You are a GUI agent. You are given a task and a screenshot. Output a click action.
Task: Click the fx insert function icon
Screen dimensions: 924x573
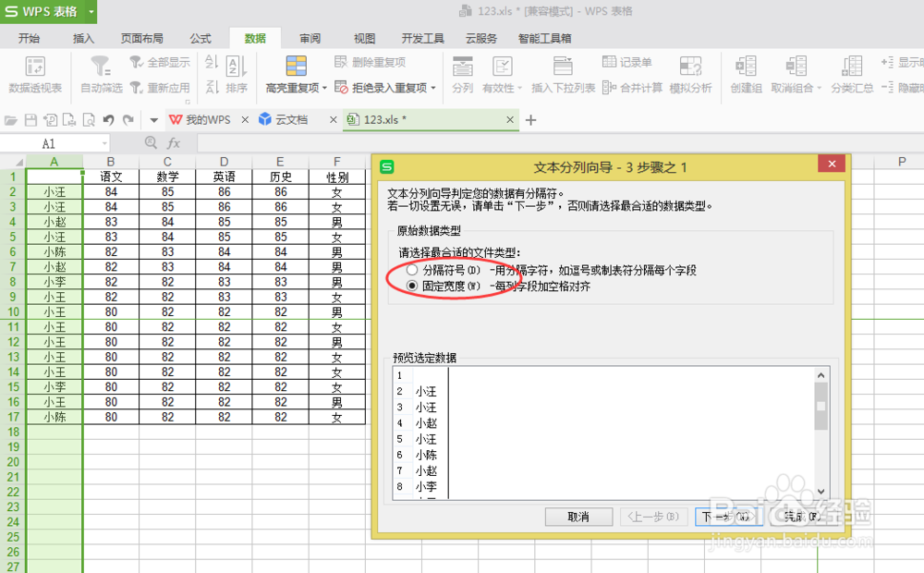[x=174, y=142]
